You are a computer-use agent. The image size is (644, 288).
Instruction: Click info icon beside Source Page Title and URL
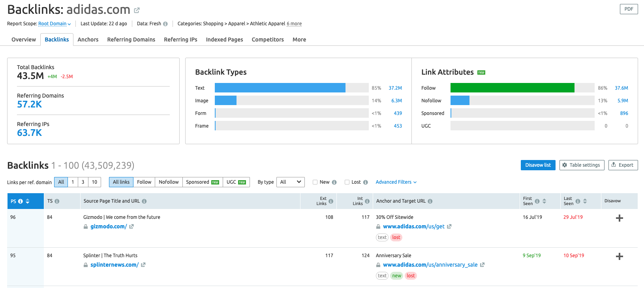pos(144,201)
